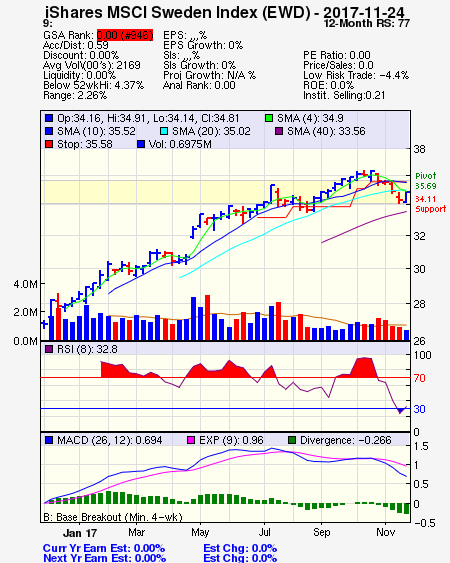
Task: Click the blue OHLC price legend swatch
Action: 49,118
